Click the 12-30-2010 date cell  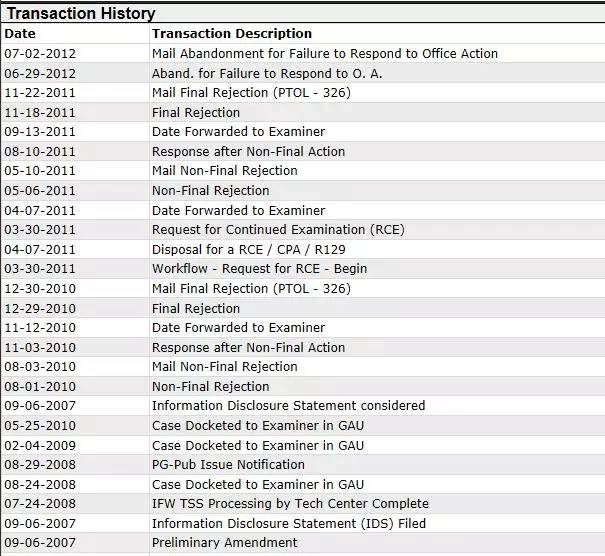40,289
